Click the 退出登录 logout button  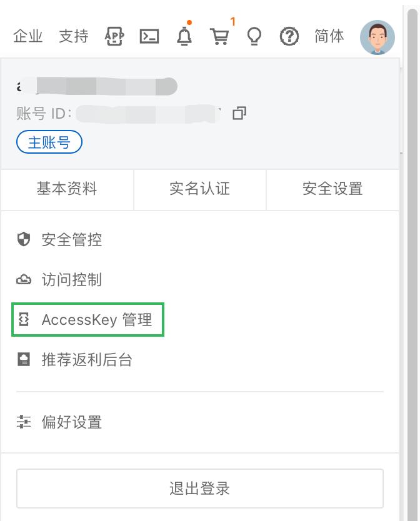point(199,489)
